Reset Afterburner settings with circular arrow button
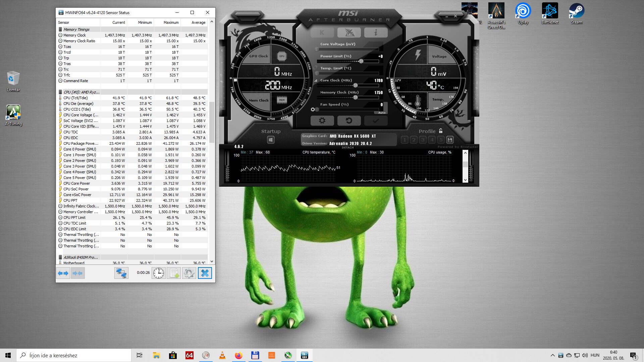The height and width of the screenshot is (362, 644). (x=349, y=120)
